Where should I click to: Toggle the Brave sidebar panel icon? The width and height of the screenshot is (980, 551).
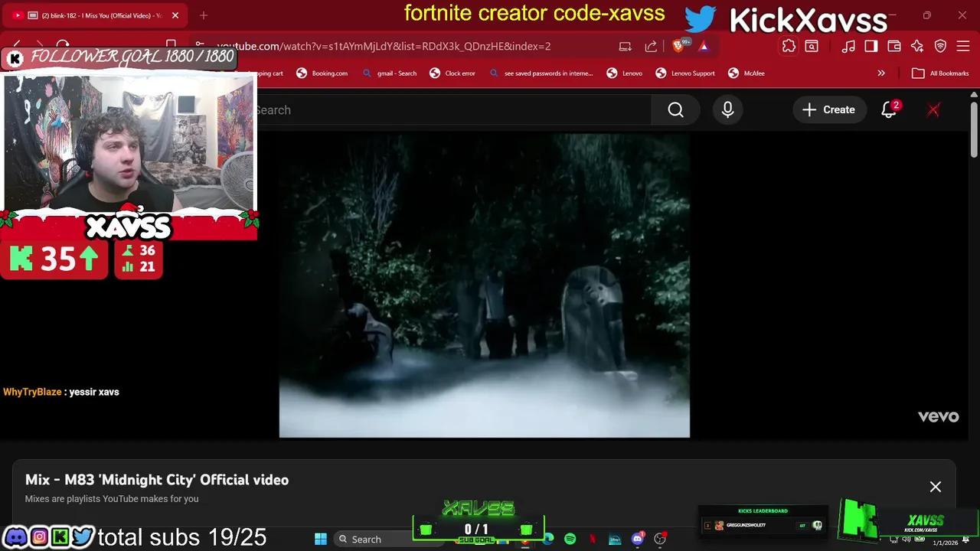(x=871, y=47)
